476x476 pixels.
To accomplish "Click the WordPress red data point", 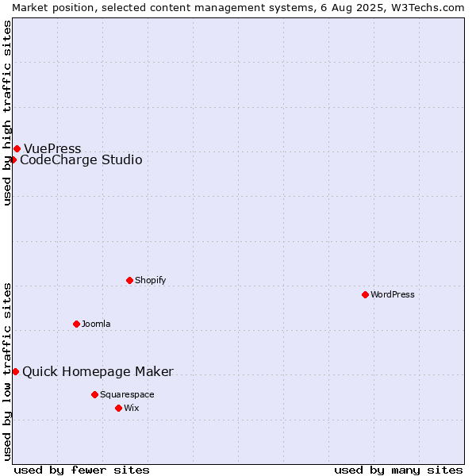I will (x=365, y=295).
